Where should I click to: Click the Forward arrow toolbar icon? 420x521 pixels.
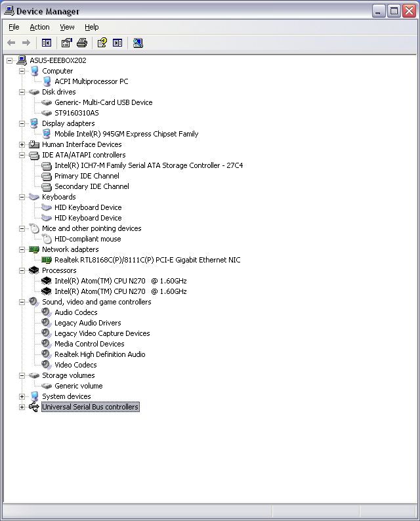[x=26, y=43]
